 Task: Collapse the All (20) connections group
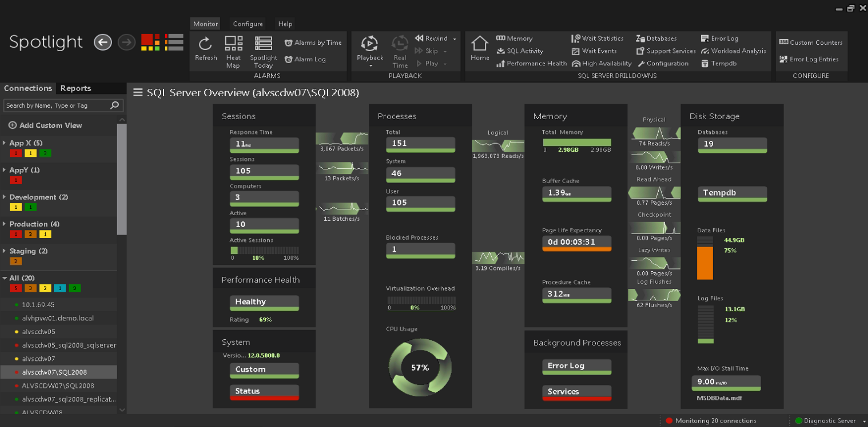pyautogui.click(x=4, y=278)
